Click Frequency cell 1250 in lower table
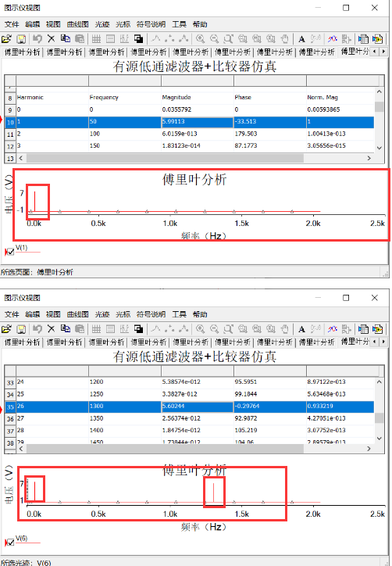Image resolution: width=392 pixels, height=566 pixels. click(x=125, y=394)
